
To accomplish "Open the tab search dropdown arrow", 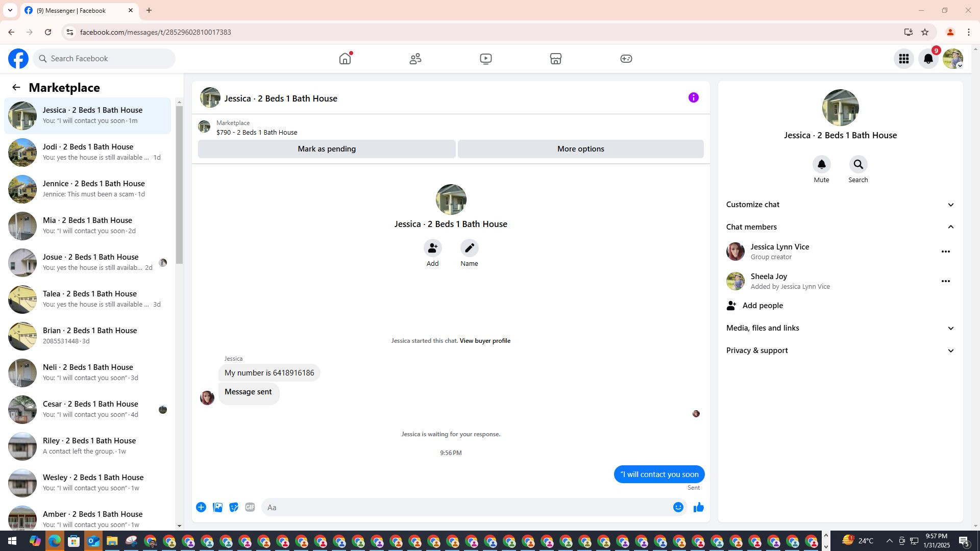I will coord(10,10).
